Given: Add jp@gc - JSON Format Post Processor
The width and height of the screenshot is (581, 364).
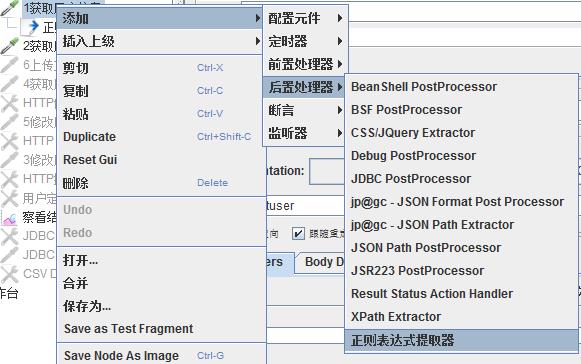Looking at the screenshot, I should click(x=461, y=202).
